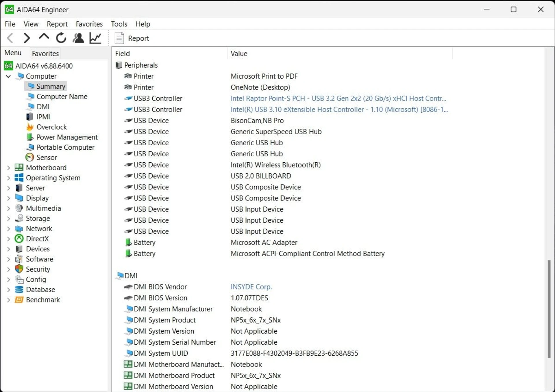The height and width of the screenshot is (392, 555).
Task: Open the Report menu
Action: [x=57, y=24]
